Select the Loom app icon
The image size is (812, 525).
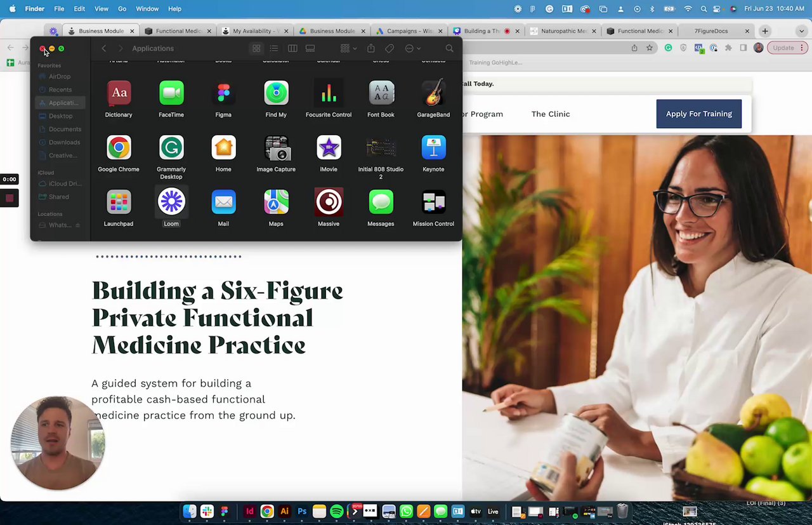[x=171, y=203]
